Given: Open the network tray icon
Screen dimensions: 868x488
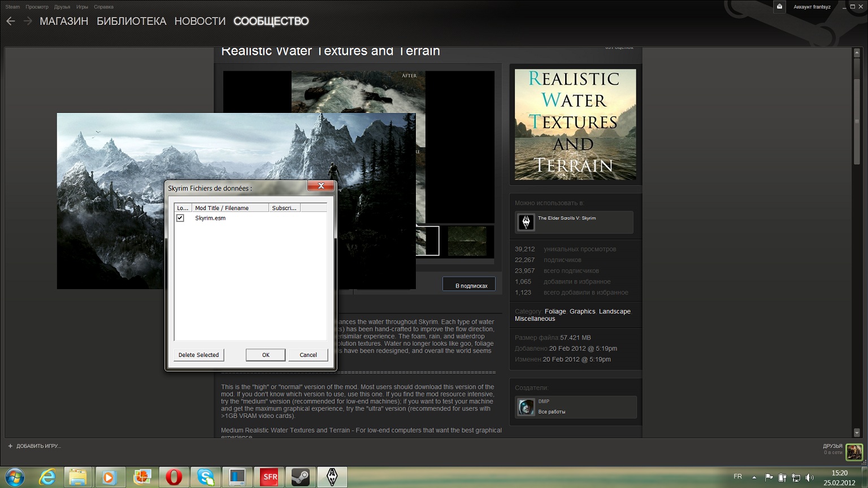Looking at the screenshot, I should tap(796, 477).
